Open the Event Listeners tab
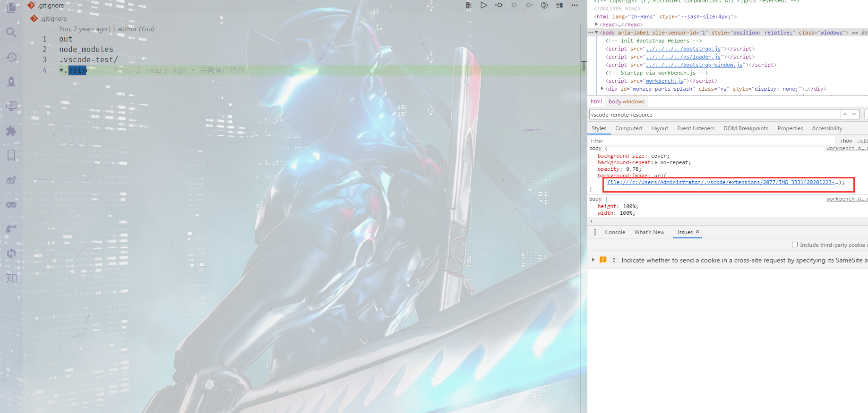This screenshot has height=413, width=868. pyautogui.click(x=696, y=128)
